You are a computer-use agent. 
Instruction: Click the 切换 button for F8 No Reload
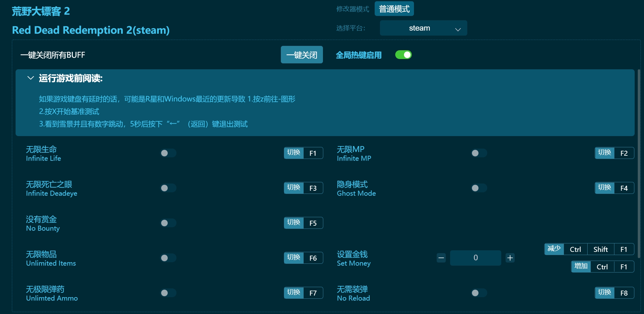coord(604,293)
